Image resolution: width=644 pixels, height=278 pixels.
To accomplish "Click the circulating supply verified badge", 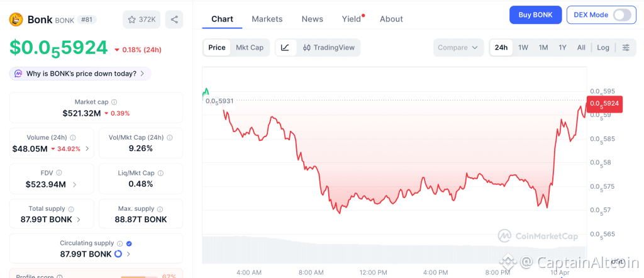I will click(129, 243).
